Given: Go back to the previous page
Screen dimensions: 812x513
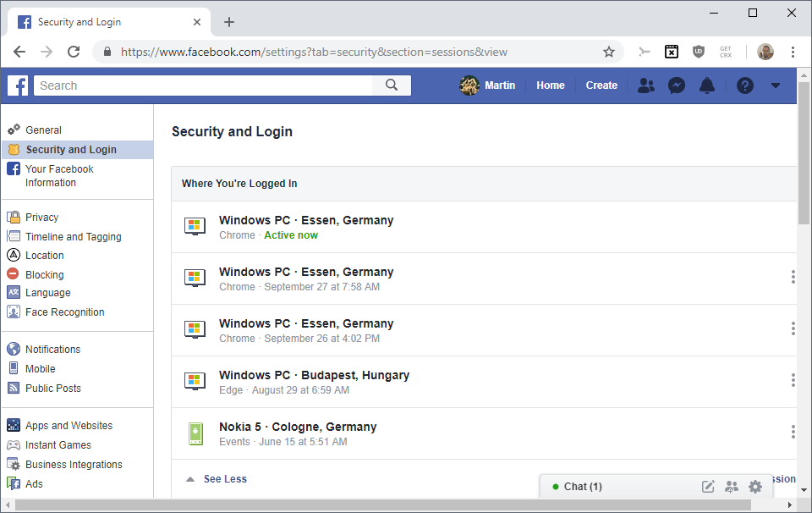Looking at the screenshot, I should pos(19,52).
